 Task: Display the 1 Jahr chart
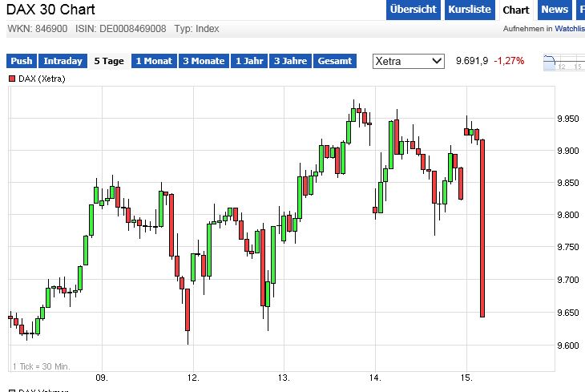pos(249,61)
